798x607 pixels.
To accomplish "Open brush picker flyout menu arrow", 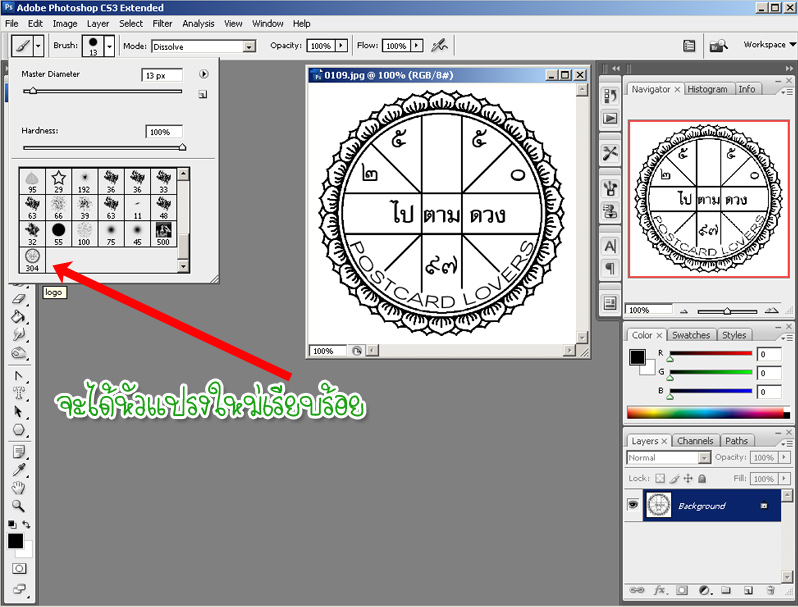I will coord(204,74).
